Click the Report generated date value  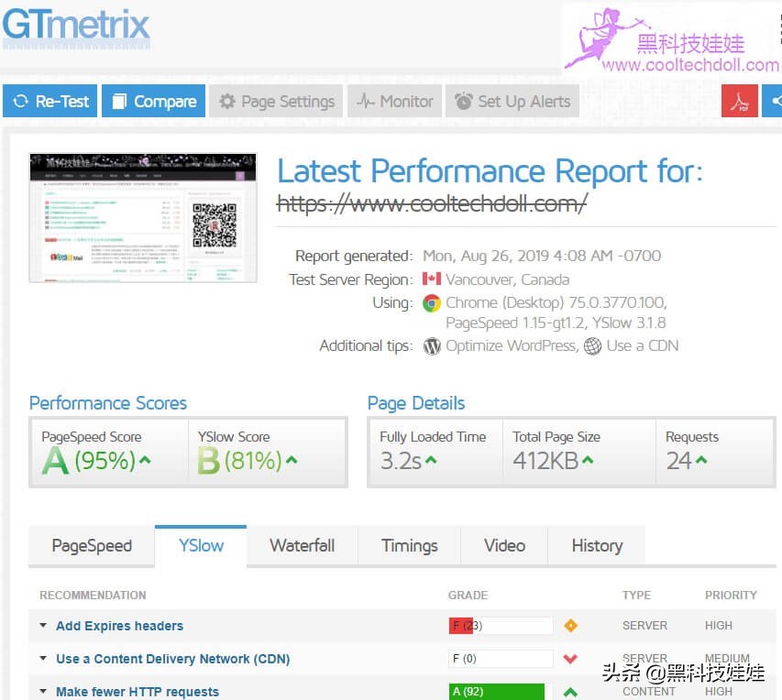coord(542,256)
